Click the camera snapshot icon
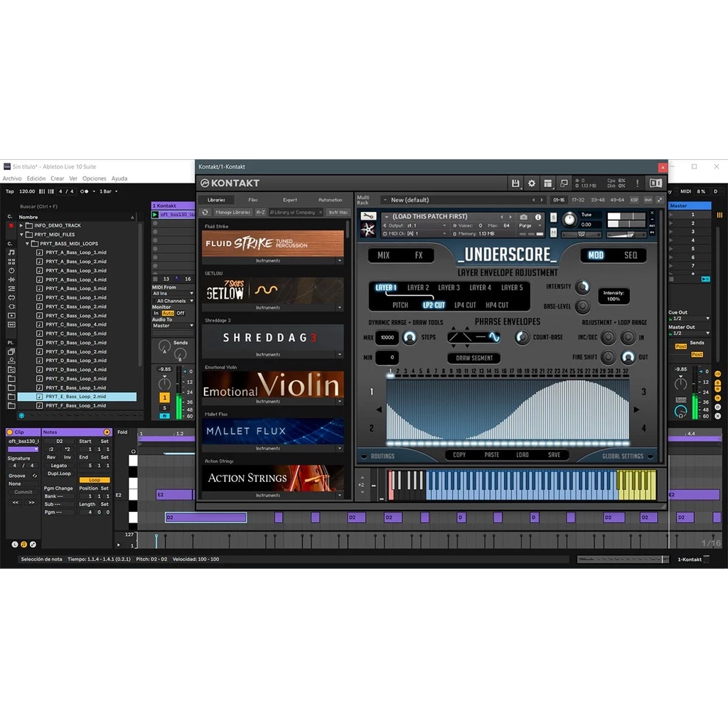The image size is (728, 728). [x=523, y=217]
